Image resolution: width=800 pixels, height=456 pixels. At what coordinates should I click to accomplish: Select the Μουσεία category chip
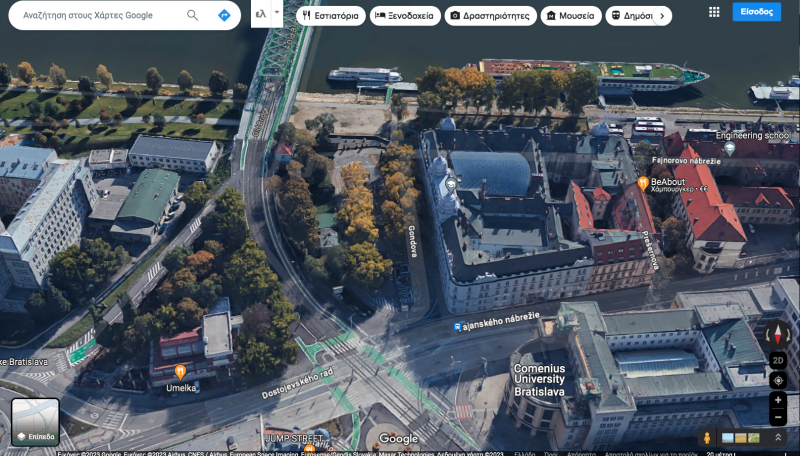[x=570, y=16]
